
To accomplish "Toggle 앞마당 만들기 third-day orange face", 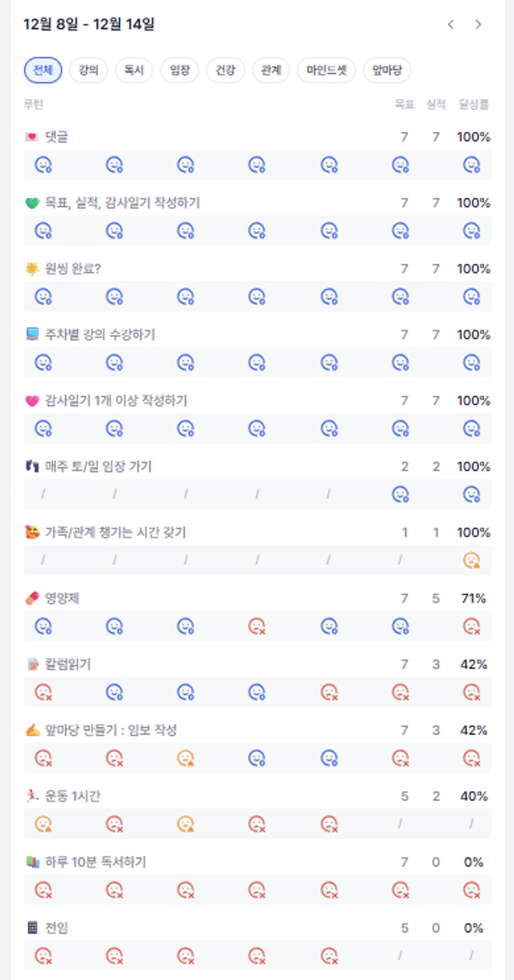I will [x=185, y=758].
